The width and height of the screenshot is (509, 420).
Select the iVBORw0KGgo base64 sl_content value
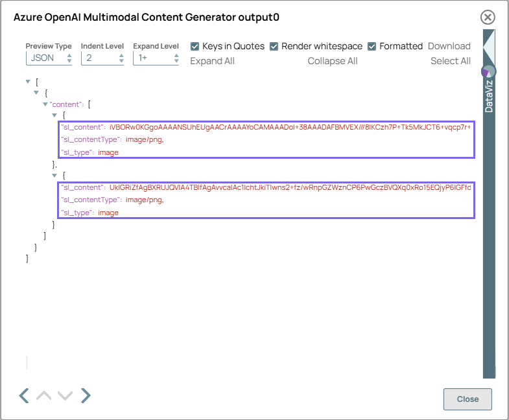pyautogui.click(x=290, y=127)
